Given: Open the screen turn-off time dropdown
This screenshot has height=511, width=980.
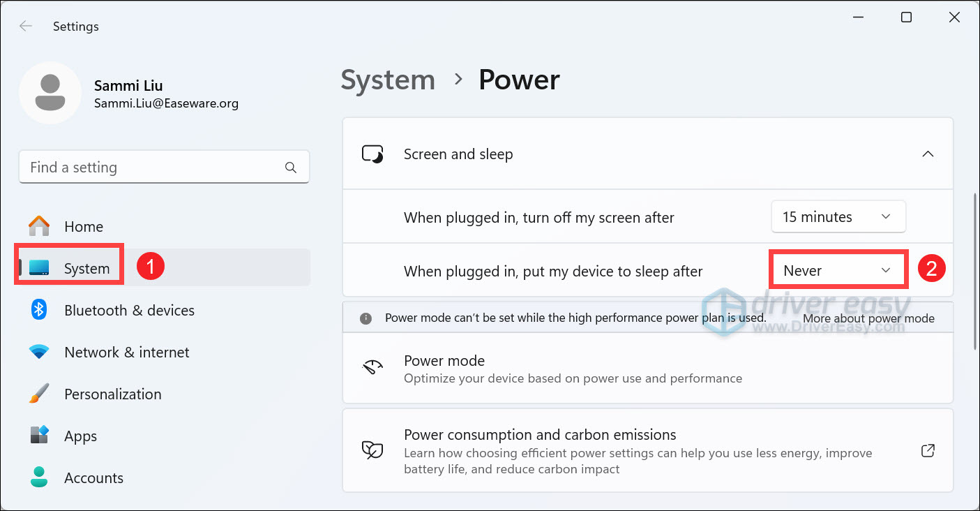Looking at the screenshot, I should (838, 217).
